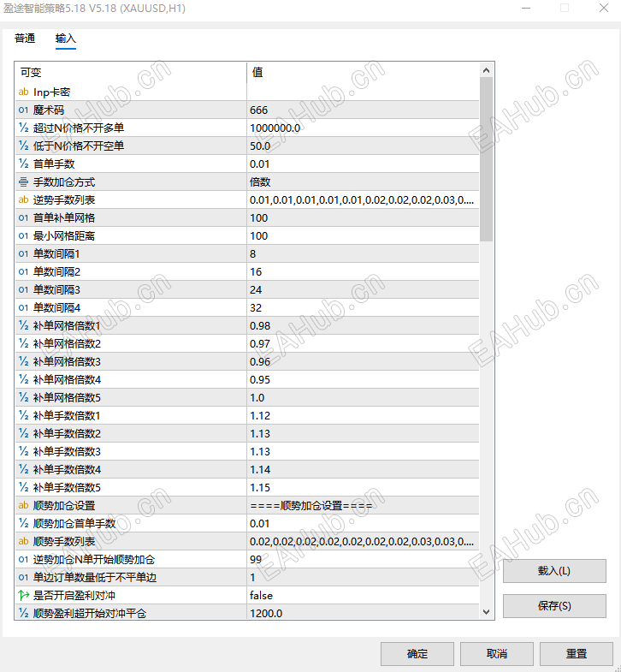Viewport: 621px width, 672px height.
Task: Click the string-type icon beside 顺势加仓设置
Action: coord(24,506)
